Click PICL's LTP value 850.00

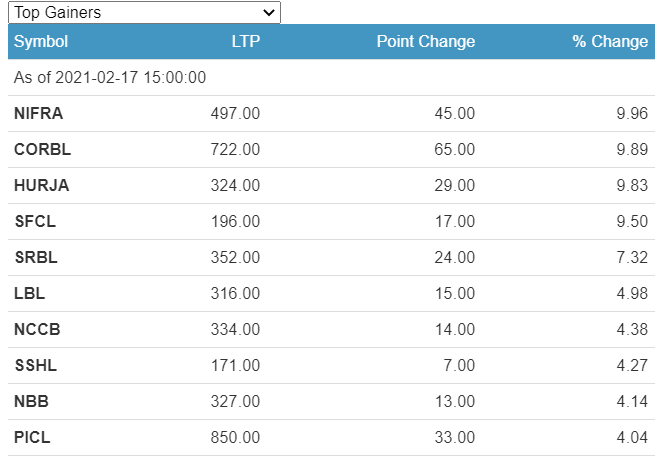coord(235,438)
